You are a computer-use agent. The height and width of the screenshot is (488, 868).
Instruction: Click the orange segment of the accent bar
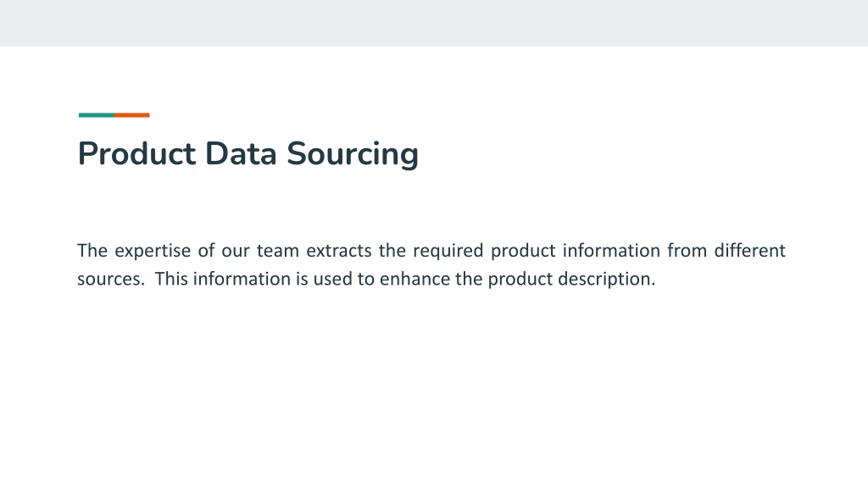[132, 115]
